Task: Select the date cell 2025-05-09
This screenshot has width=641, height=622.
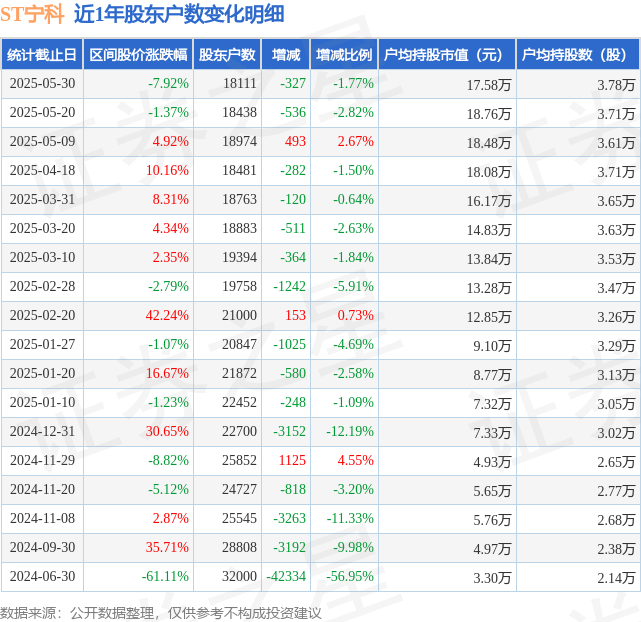Action: point(43,141)
